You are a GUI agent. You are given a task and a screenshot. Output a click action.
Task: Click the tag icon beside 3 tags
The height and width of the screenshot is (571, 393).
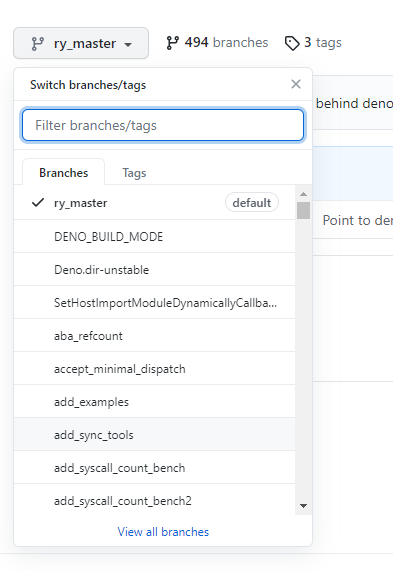click(x=292, y=43)
